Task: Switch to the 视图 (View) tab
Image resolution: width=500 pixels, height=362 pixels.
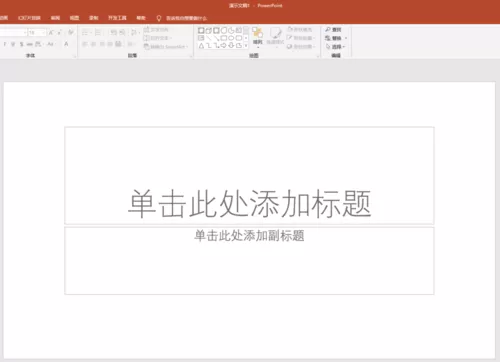Action: tap(74, 18)
